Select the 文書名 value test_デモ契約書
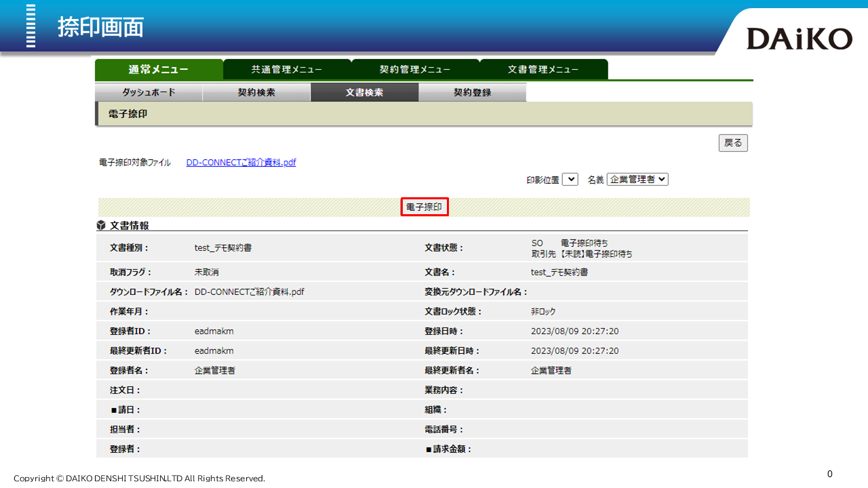This screenshot has width=868, height=488. click(x=559, y=272)
